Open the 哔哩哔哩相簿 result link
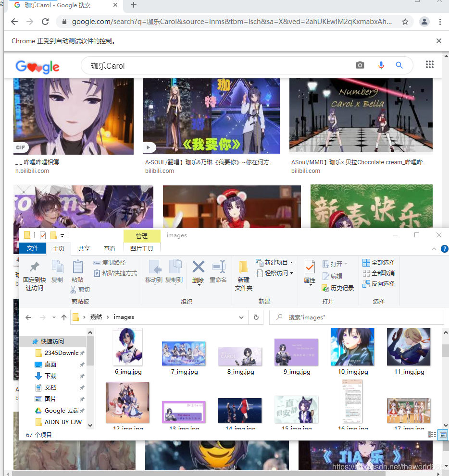Image resolution: width=449 pixels, height=476 pixels. (x=37, y=162)
